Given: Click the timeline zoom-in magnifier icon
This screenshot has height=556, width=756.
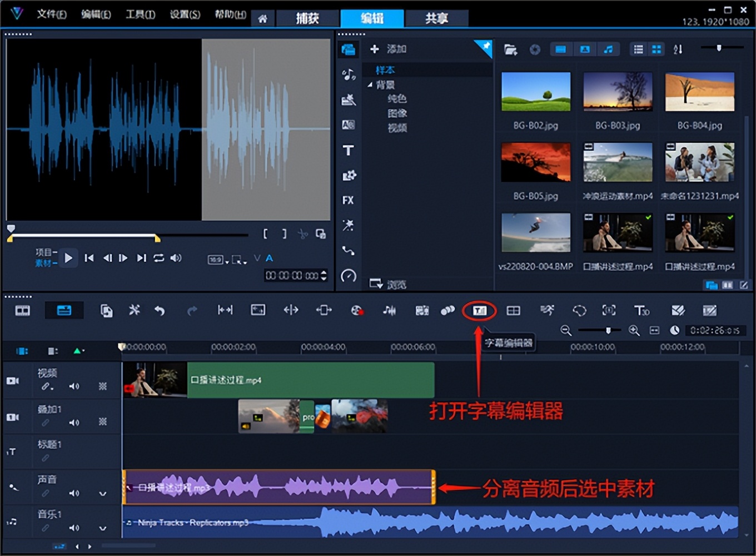Looking at the screenshot, I should click(634, 330).
